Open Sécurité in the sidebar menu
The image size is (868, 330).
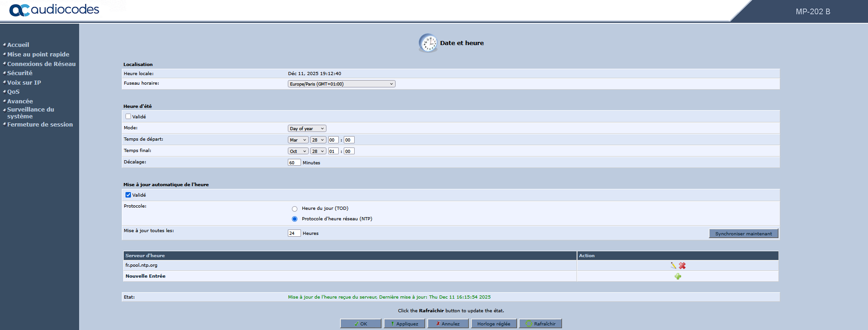pyautogui.click(x=20, y=73)
